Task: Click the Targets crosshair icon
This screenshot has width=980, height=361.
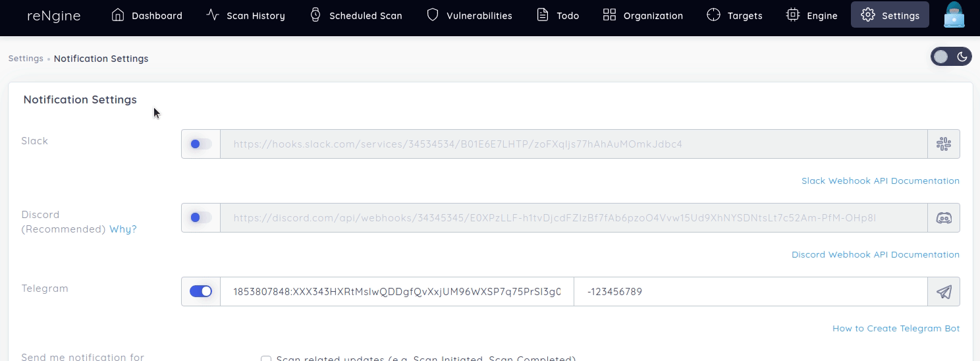Action: point(713,14)
